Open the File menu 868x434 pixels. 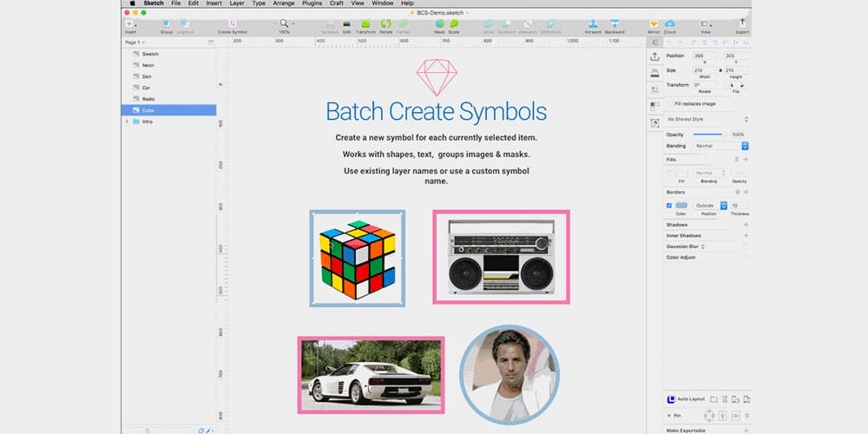tap(176, 3)
